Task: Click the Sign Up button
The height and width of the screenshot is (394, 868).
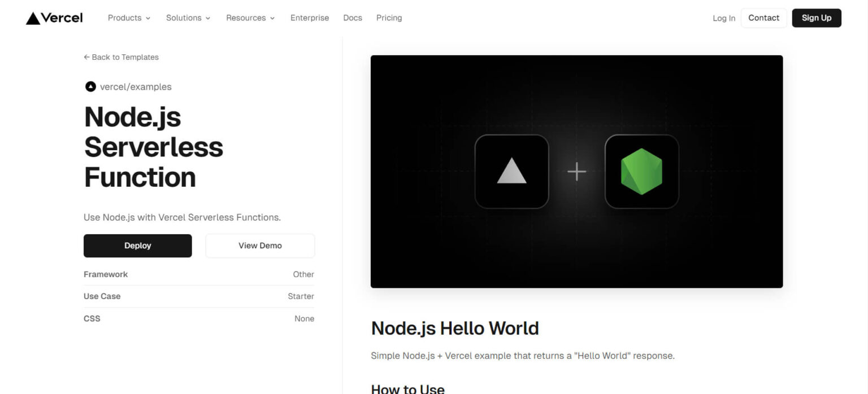Action: coord(816,17)
